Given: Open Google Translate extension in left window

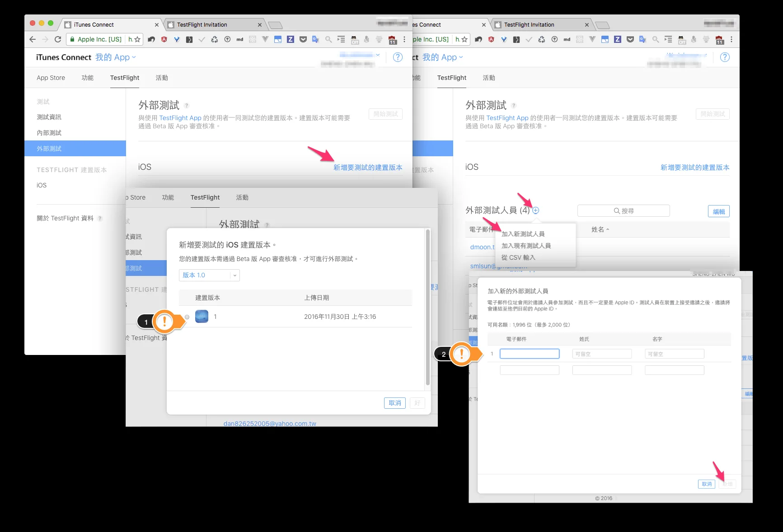Looking at the screenshot, I should [x=316, y=39].
